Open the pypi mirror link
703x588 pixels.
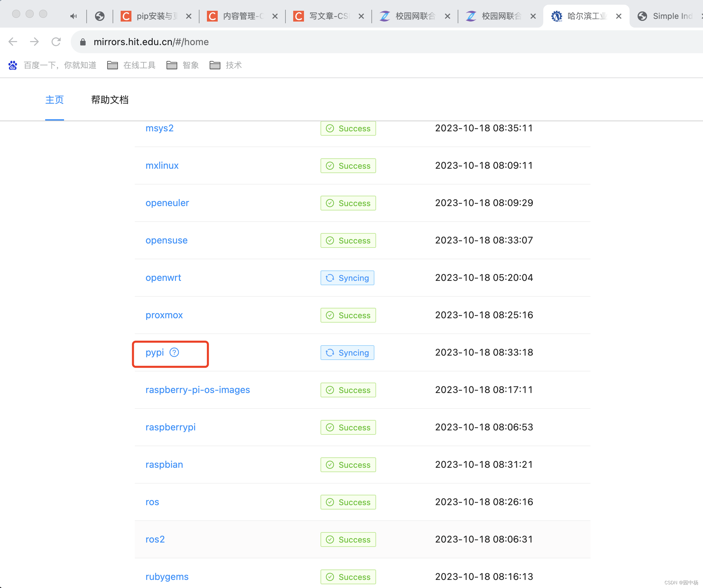pyautogui.click(x=155, y=353)
